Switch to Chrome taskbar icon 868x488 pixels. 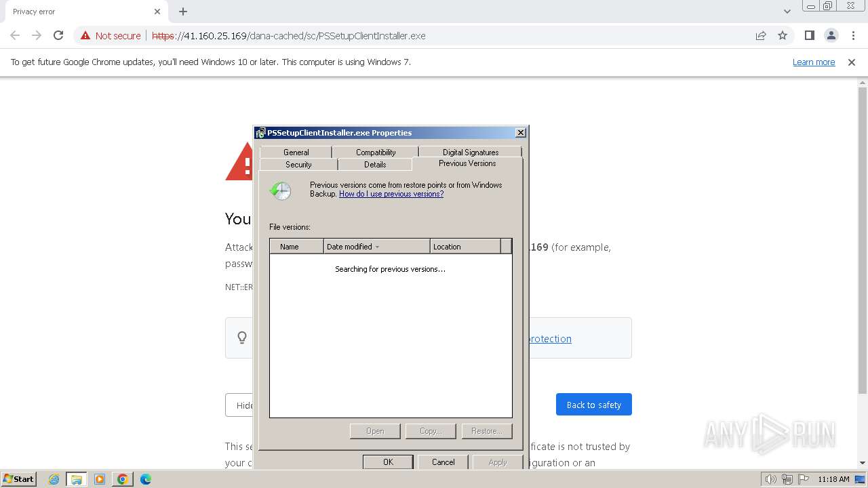[122, 479]
